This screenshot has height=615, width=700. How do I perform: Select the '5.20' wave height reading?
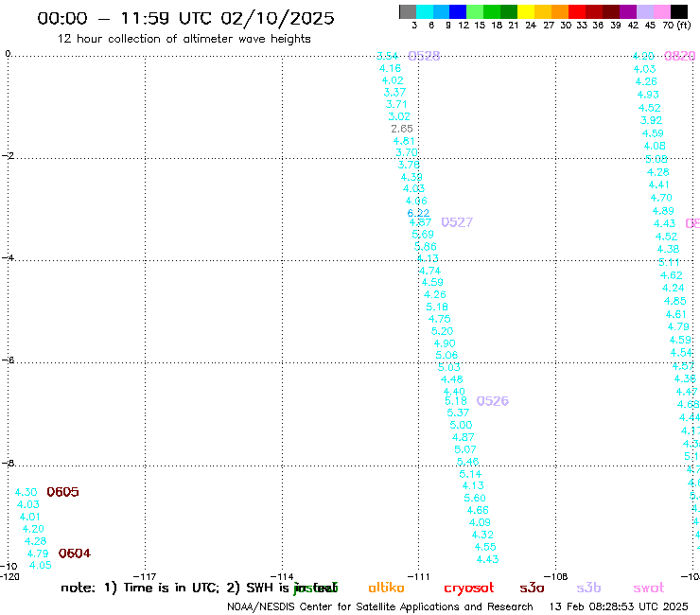(442, 331)
